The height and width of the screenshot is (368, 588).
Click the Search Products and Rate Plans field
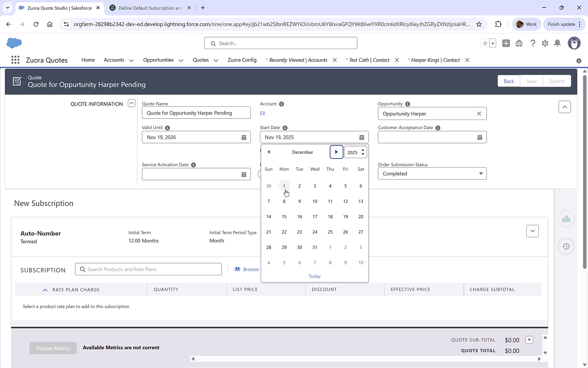pyautogui.click(x=148, y=269)
